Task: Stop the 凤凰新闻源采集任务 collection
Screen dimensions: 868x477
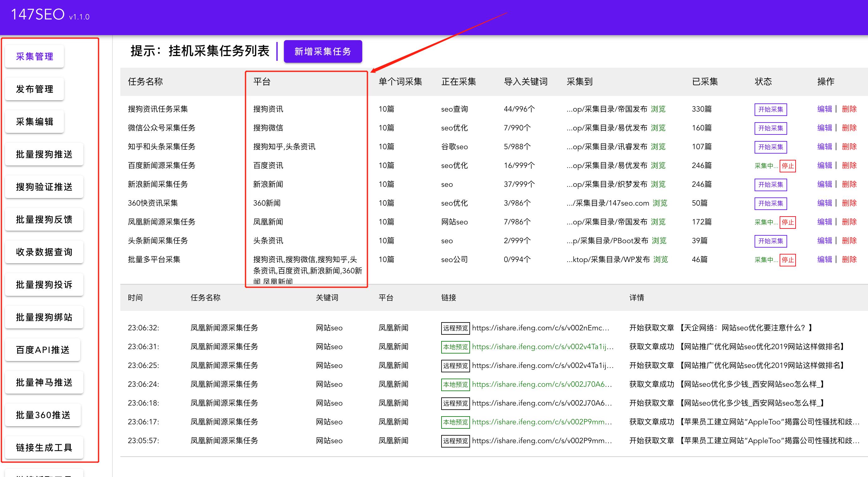Action: click(x=788, y=222)
